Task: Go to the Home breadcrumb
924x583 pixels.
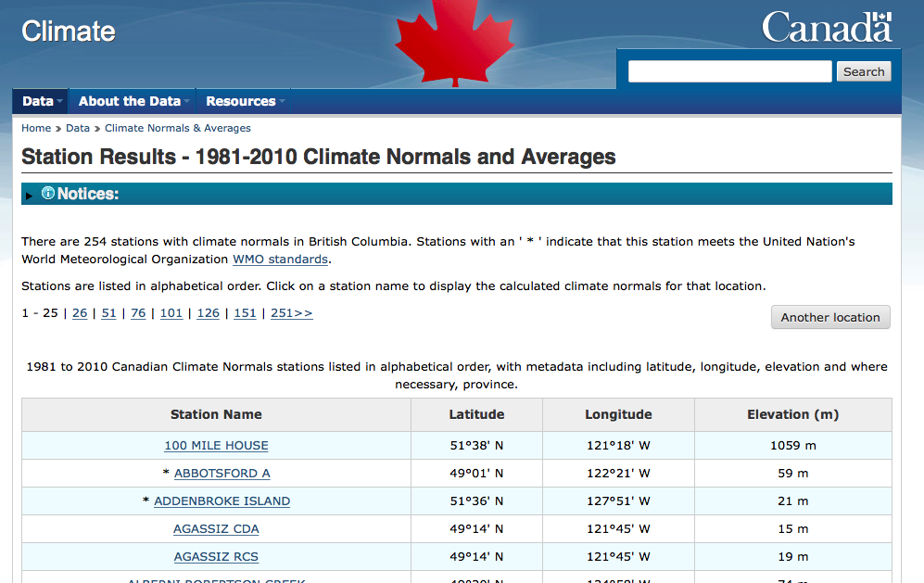Action: [x=36, y=128]
